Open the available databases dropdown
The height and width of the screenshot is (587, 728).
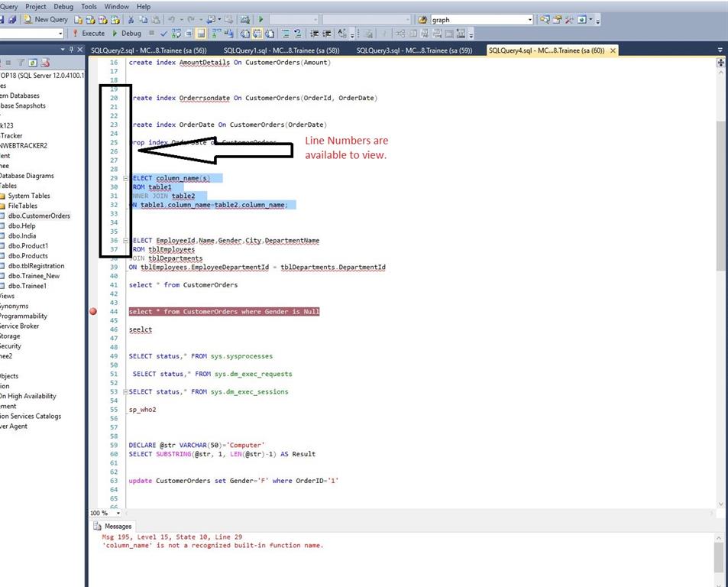click(60, 34)
